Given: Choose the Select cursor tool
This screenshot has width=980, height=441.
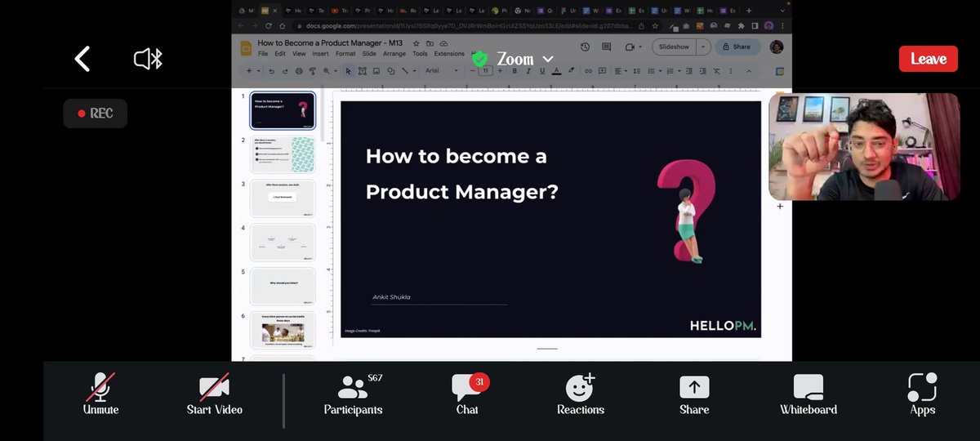Looking at the screenshot, I should pyautogui.click(x=349, y=71).
